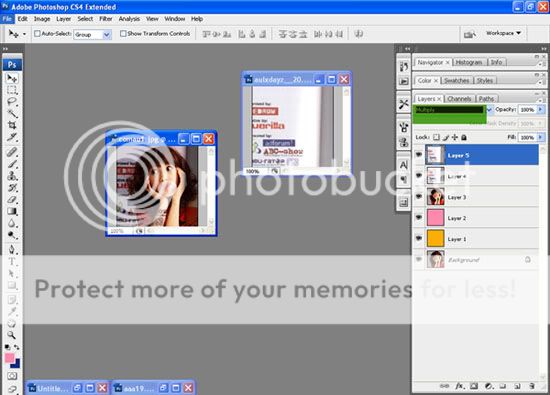Delete layer using trash icon
The image size is (550, 395).
point(532,386)
